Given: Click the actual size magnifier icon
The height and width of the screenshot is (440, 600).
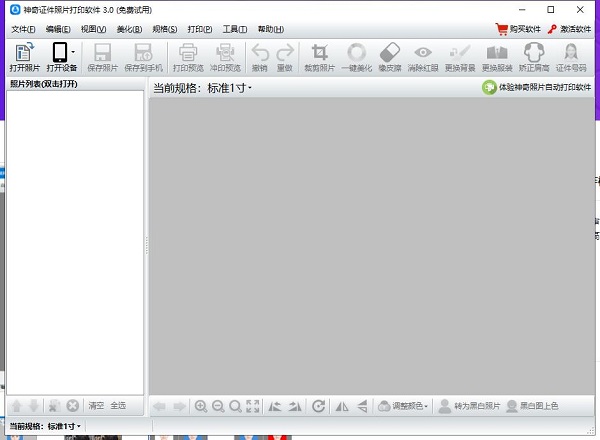Looking at the screenshot, I should (x=235, y=406).
